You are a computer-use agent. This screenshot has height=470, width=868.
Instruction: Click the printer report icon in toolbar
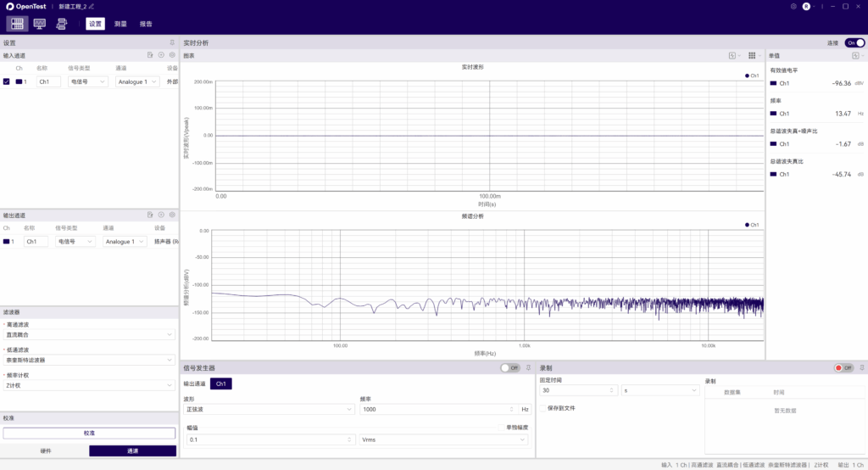[62, 24]
